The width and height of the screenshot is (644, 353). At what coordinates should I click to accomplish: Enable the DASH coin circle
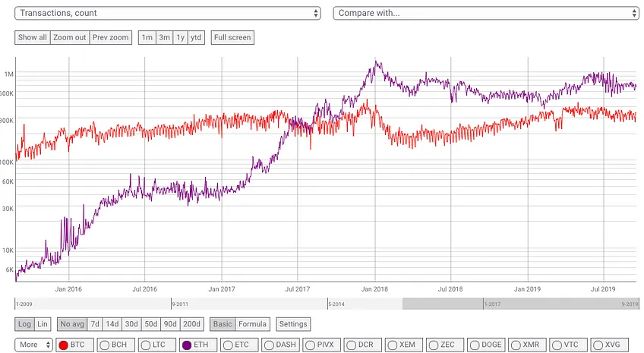point(269,345)
